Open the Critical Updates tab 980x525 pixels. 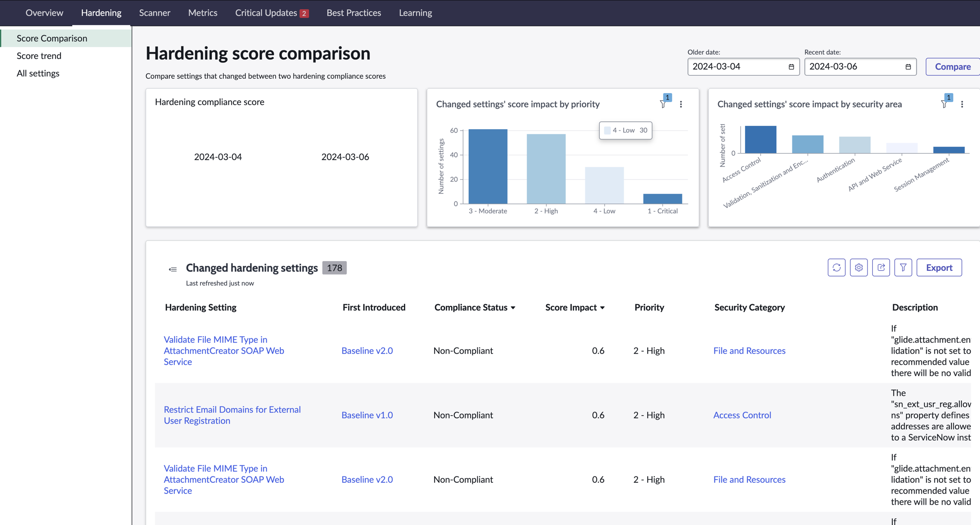266,12
